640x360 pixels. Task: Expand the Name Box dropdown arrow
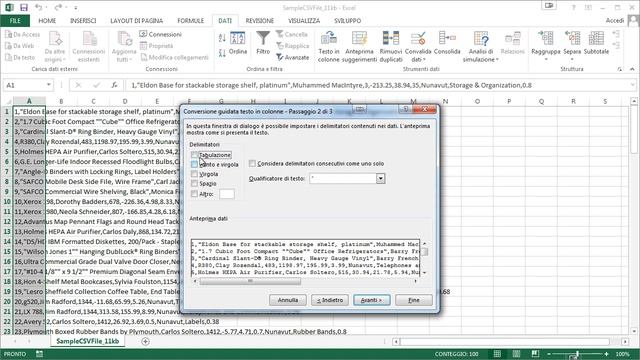pyautogui.click(x=49, y=85)
